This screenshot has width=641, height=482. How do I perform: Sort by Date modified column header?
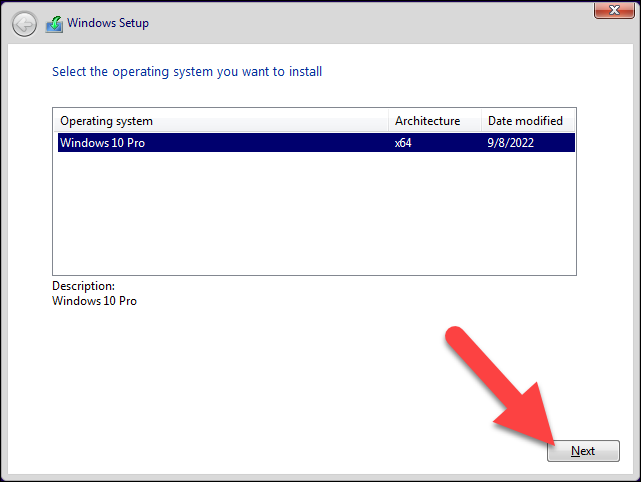[x=528, y=121]
